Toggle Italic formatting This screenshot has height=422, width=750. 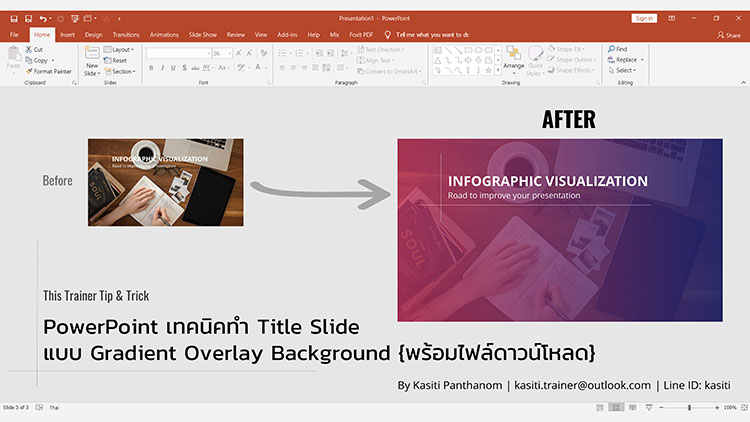tap(163, 68)
